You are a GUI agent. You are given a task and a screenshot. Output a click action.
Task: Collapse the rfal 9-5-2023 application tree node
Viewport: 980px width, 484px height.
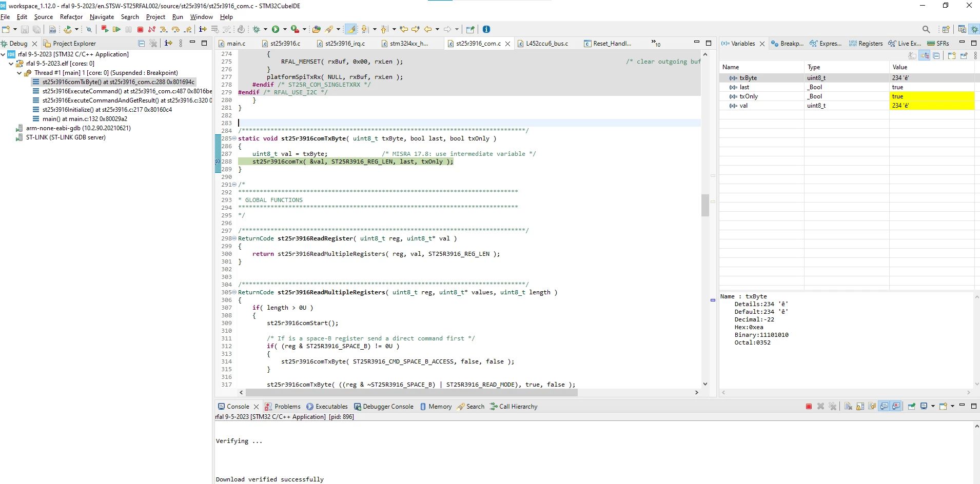click(3, 54)
